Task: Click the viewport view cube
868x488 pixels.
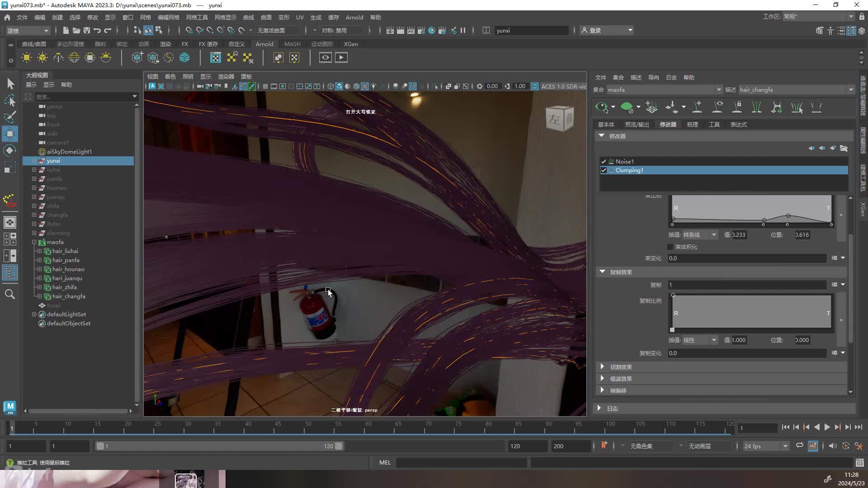Action: click(560, 118)
